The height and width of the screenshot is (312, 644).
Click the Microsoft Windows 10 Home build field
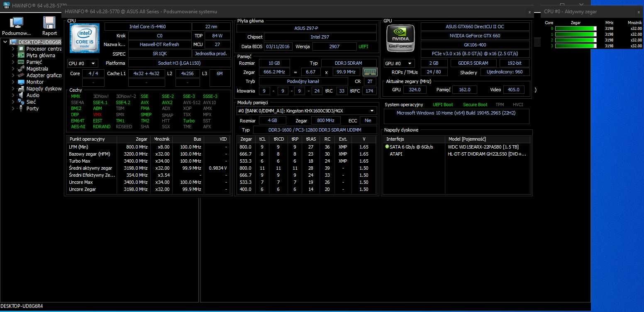click(456, 116)
